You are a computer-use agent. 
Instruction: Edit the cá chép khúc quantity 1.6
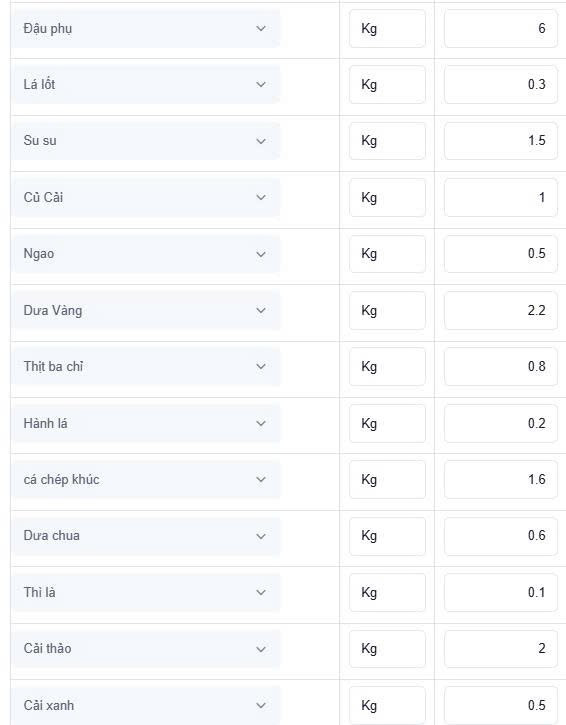pyautogui.click(x=501, y=479)
